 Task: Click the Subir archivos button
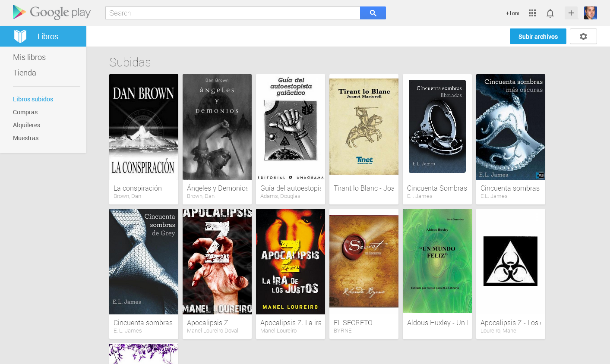click(x=538, y=36)
